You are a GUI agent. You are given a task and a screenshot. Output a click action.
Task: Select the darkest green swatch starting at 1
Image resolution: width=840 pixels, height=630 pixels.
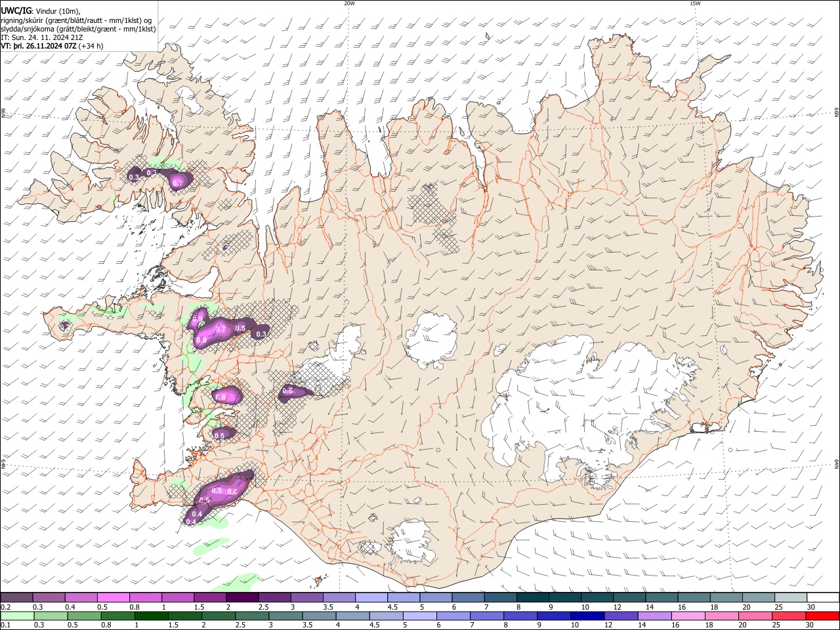click(x=152, y=616)
